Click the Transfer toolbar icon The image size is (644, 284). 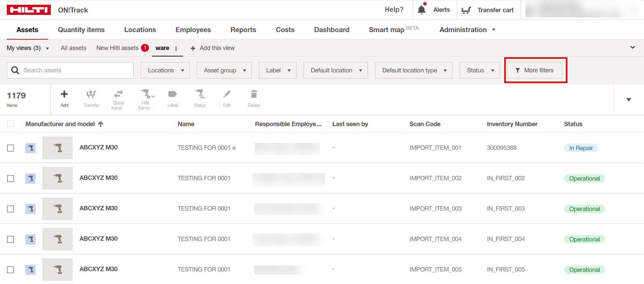tap(91, 94)
